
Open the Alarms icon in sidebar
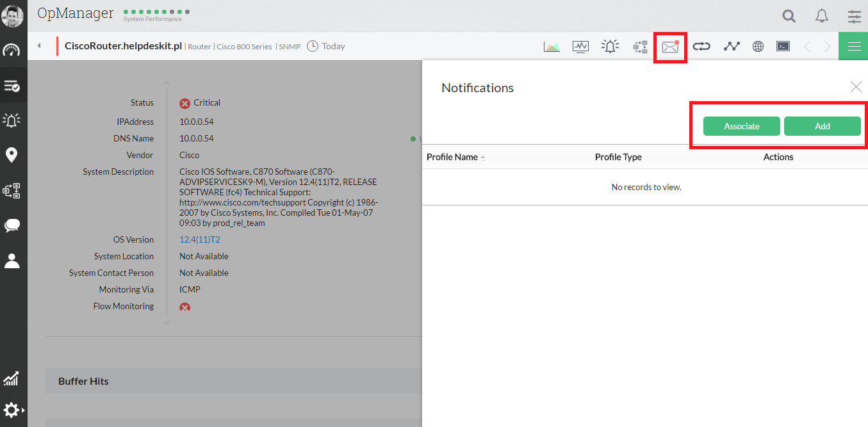point(12,120)
